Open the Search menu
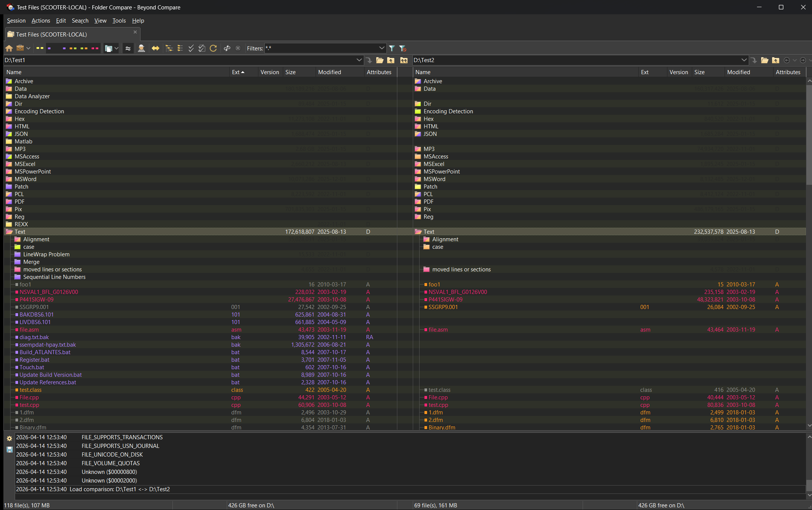Image resolution: width=812 pixels, height=510 pixels. pos(80,21)
